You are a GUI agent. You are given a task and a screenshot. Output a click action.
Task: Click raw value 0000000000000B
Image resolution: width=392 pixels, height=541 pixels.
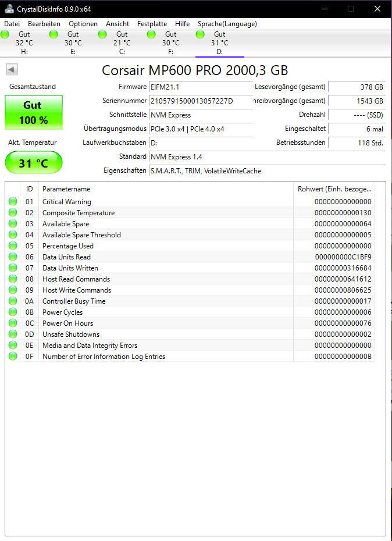point(343,356)
